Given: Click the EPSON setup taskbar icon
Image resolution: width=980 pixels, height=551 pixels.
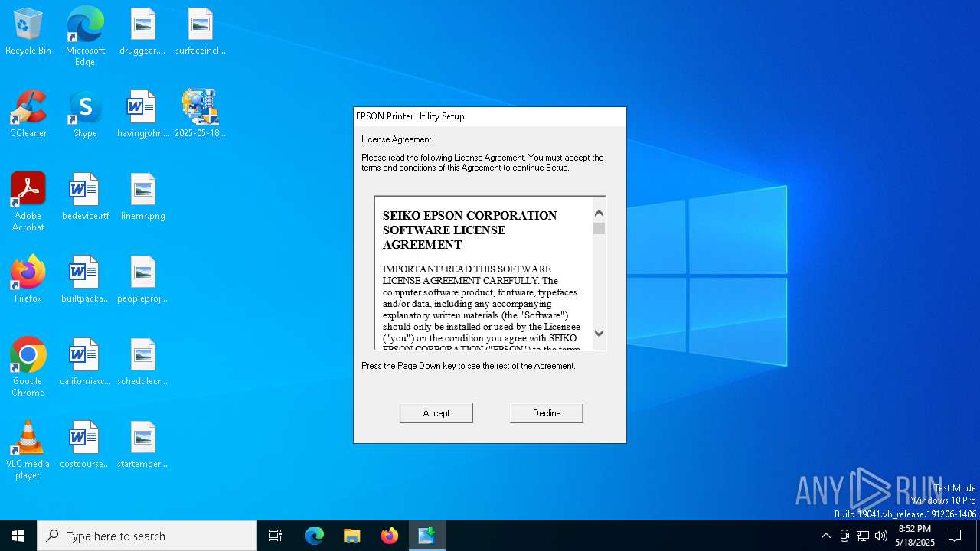Looking at the screenshot, I should tap(426, 536).
